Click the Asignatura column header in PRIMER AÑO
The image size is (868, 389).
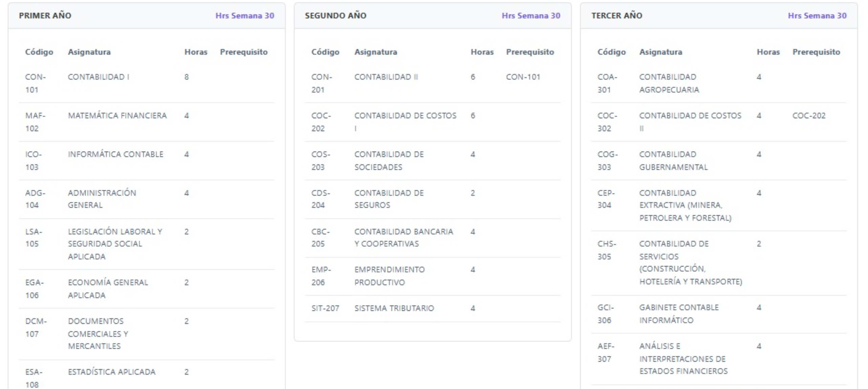89,52
